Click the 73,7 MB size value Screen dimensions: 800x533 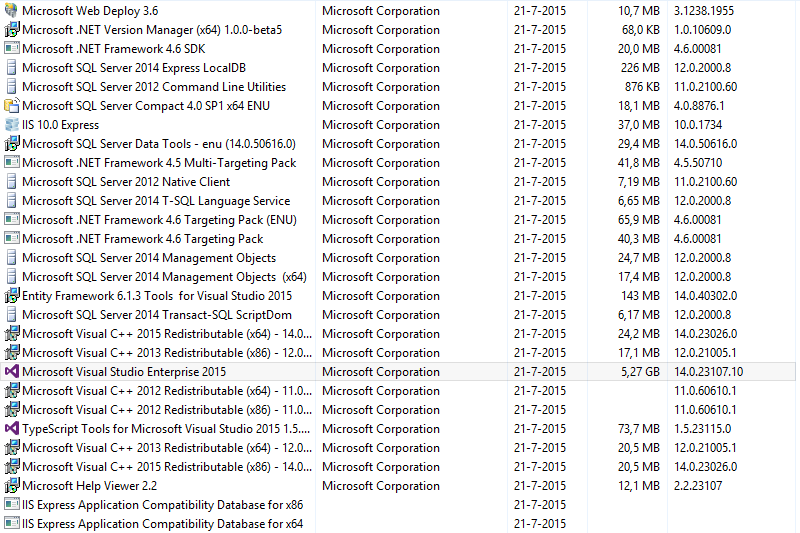click(639, 429)
